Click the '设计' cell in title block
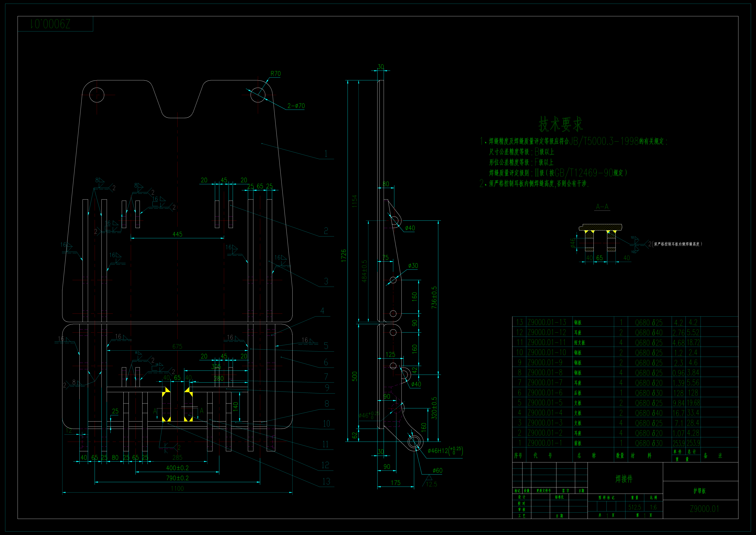 (x=522, y=497)
